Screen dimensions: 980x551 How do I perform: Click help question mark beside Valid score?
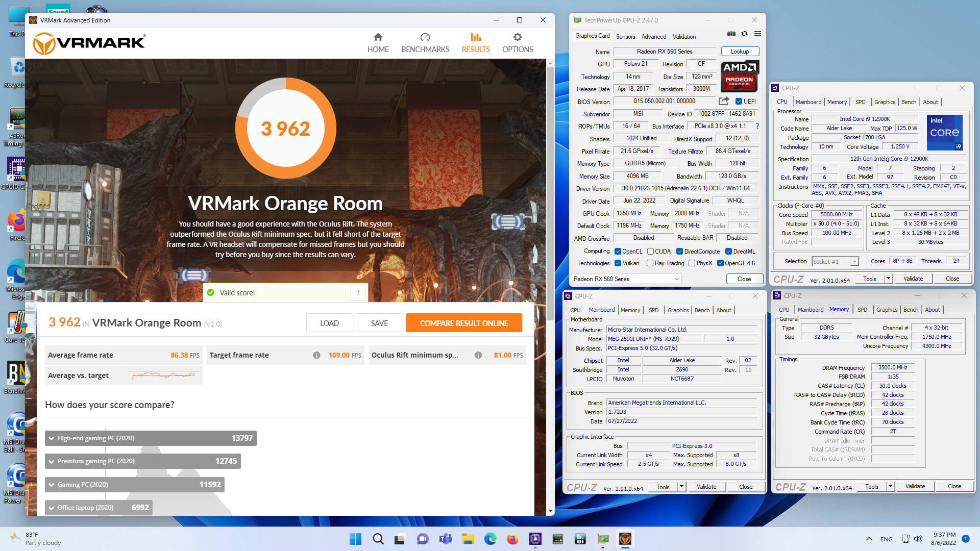[358, 292]
